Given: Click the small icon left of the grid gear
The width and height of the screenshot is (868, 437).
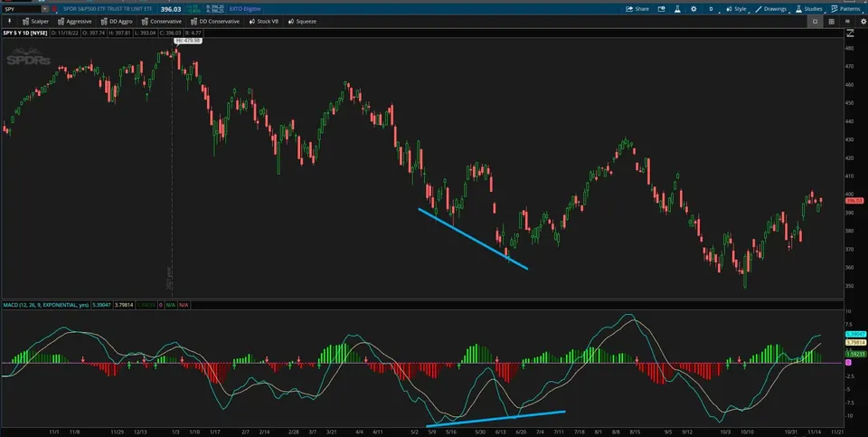Looking at the screenshot, I should tap(847, 22).
